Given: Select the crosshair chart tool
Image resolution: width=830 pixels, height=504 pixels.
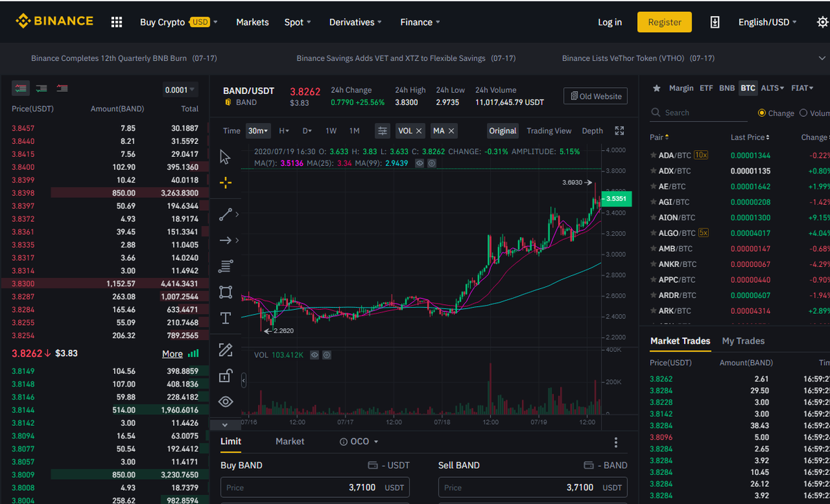Looking at the screenshot, I should pos(225,183).
